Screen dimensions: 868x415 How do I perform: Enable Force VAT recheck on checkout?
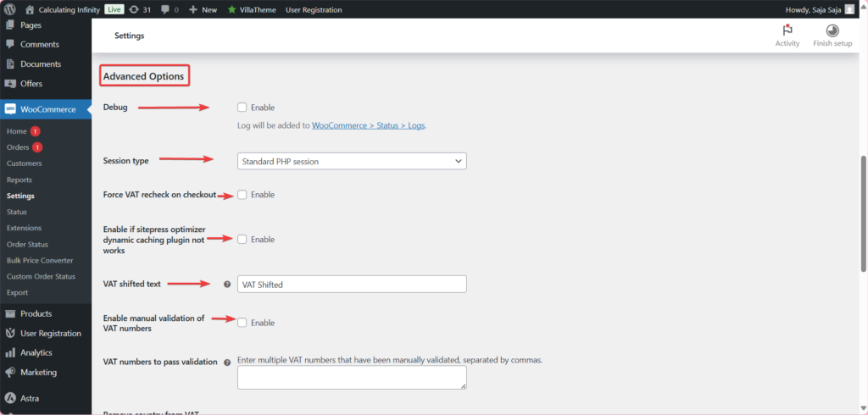point(242,195)
